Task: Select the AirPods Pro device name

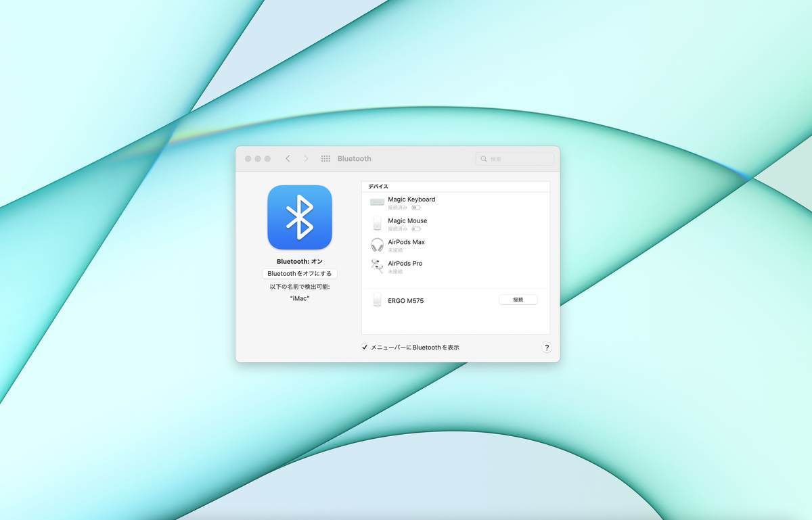Action: coord(405,264)
